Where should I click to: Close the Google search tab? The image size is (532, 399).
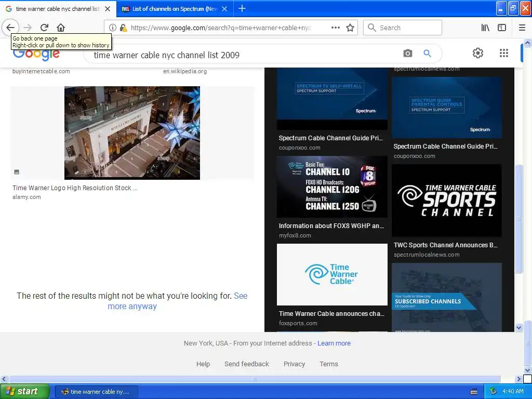(108, 9)
